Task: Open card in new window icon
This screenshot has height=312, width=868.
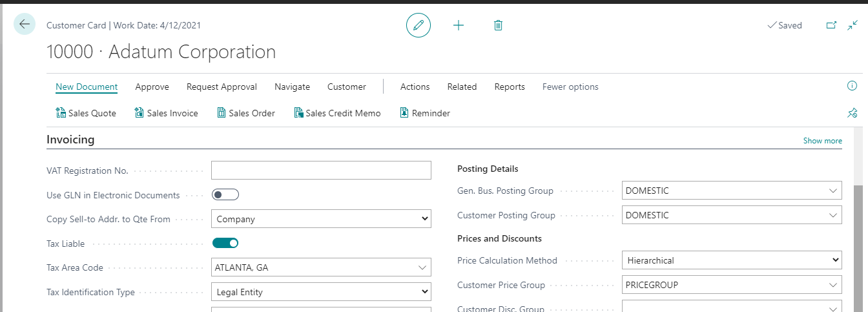Action: click(x=832, y=25)
